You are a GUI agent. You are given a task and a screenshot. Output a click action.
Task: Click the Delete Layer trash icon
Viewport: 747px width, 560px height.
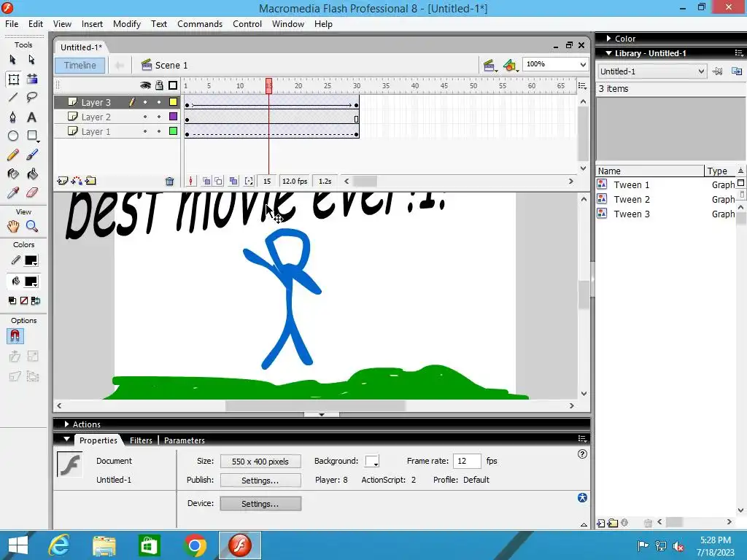169,181
